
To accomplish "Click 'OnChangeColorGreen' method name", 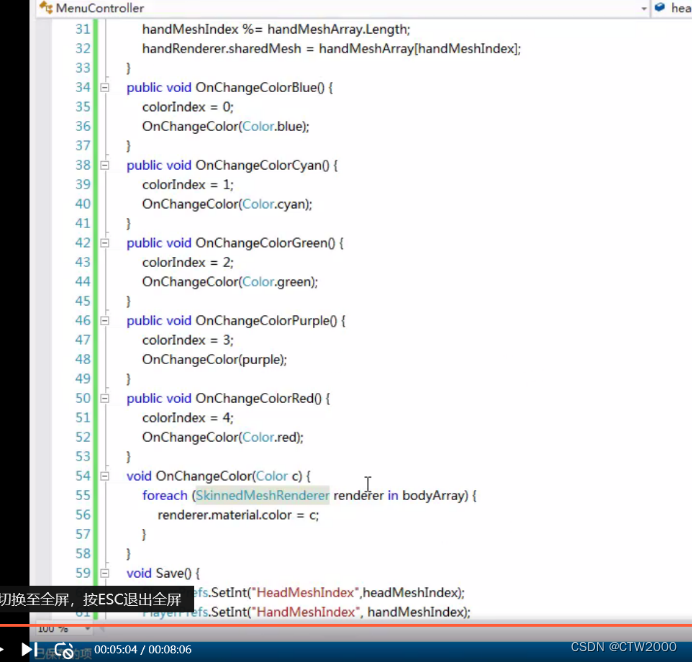I will tap(262, 243).
